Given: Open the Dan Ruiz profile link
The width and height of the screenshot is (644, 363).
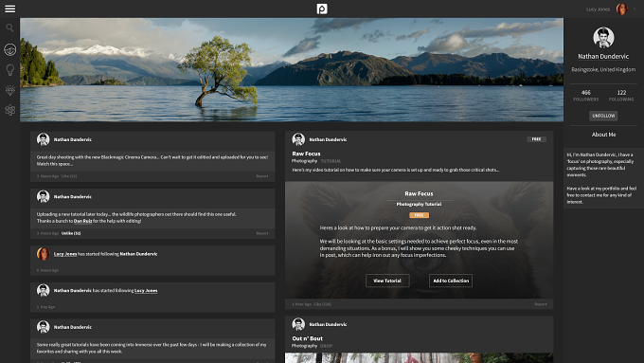Looking at the screenshot, I should click(82, 221).
